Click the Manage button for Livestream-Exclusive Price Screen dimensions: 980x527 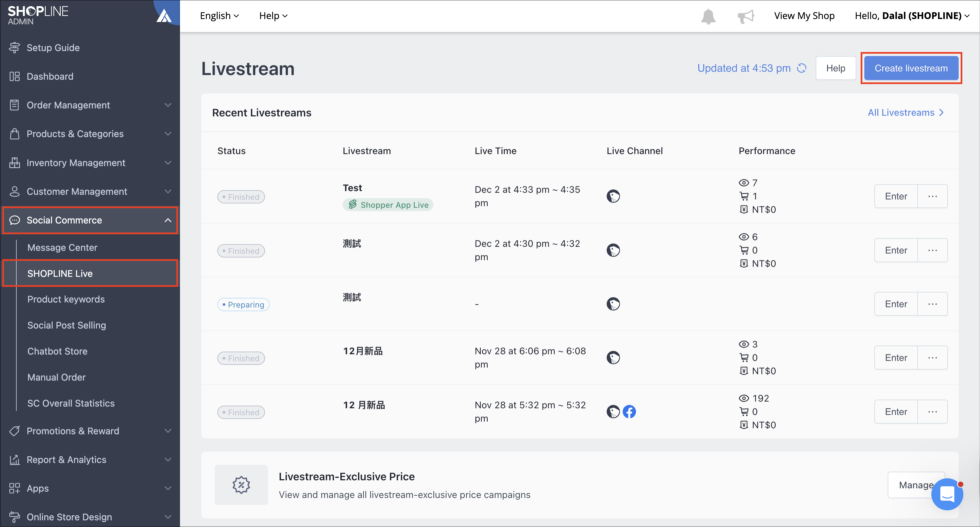pos(916,485)
